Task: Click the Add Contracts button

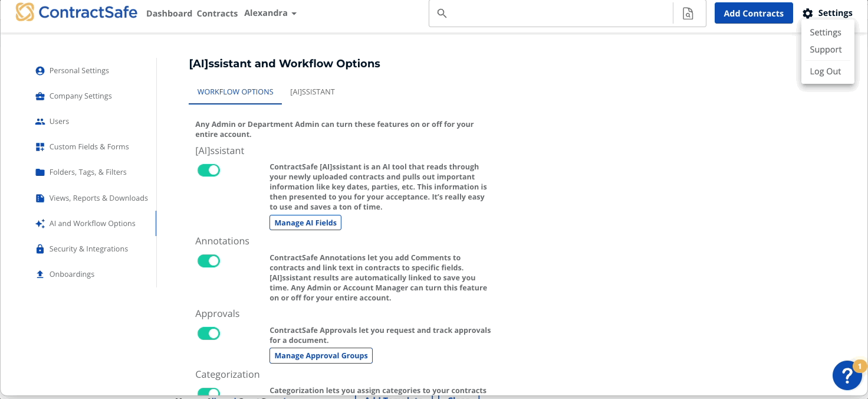Action: [x=754, y=12]
